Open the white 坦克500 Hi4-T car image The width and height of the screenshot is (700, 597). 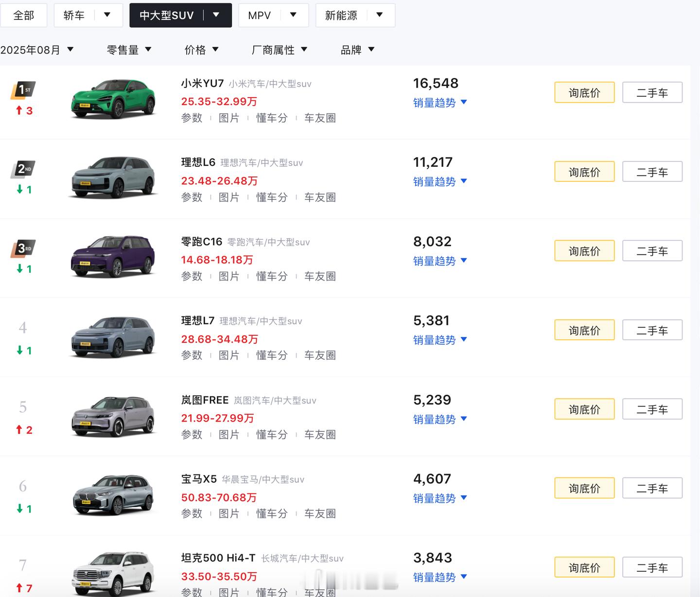point(113,574)
